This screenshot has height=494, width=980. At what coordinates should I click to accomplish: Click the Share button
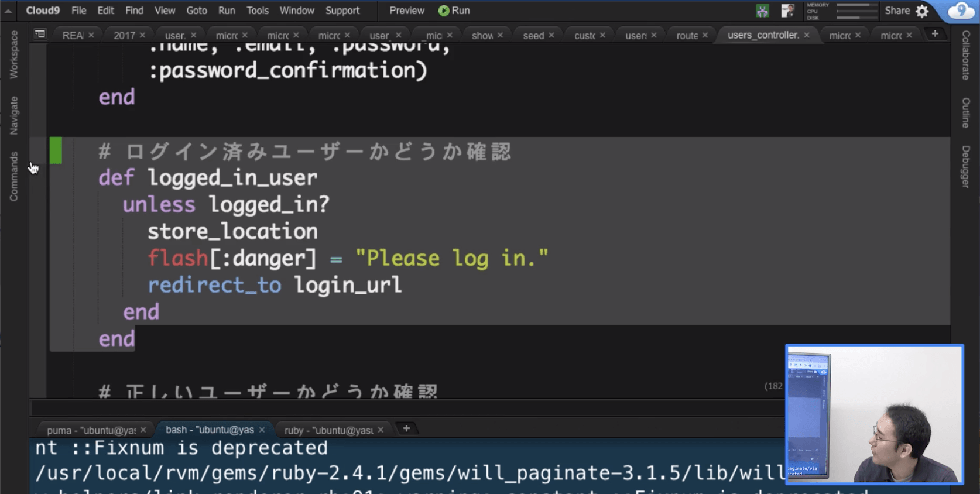897,11
